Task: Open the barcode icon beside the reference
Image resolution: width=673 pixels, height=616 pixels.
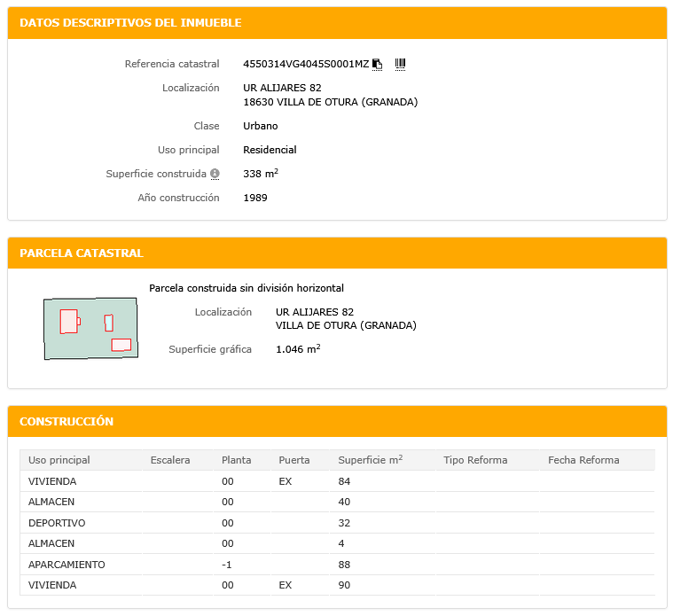Action: (400, 64)
